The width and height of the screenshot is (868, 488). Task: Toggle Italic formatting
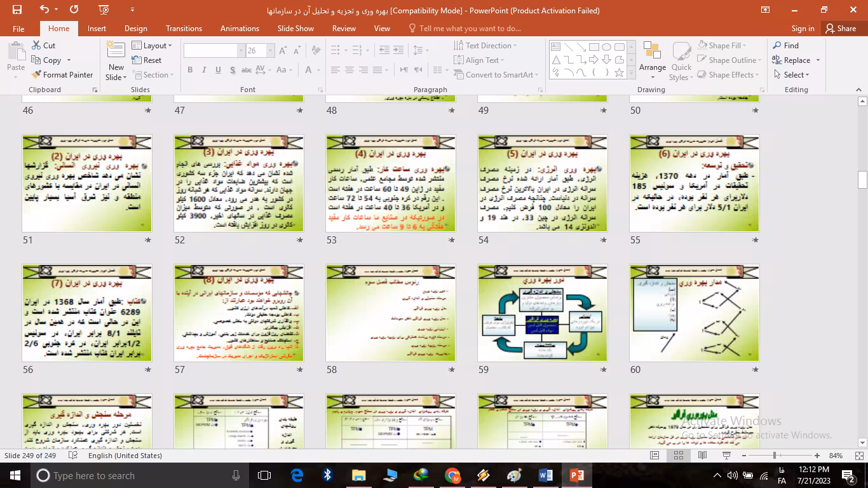click(205, 70)
